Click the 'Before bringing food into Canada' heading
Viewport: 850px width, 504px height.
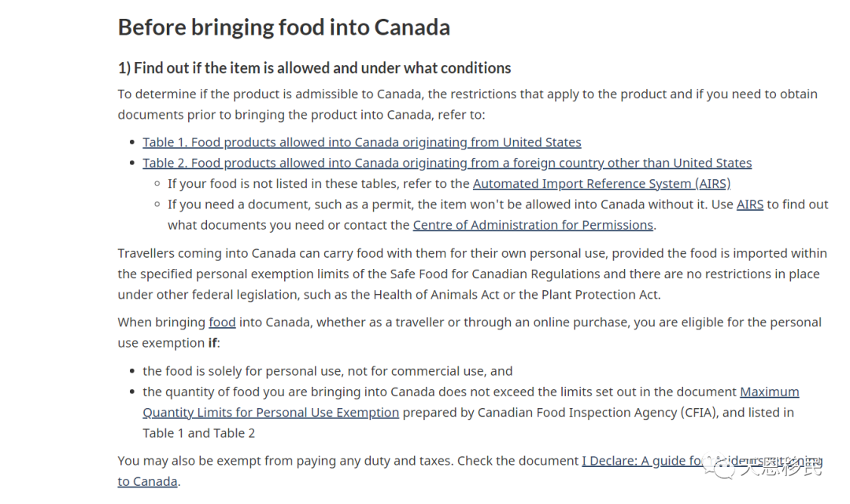coord(284,27)
